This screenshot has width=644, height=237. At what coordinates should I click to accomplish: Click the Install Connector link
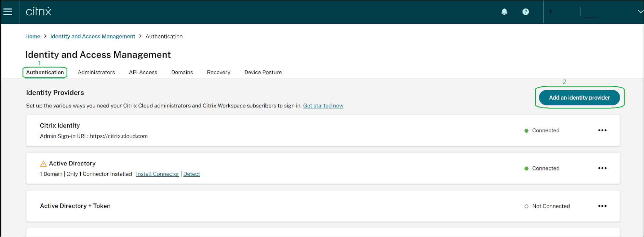coord(157,174)
